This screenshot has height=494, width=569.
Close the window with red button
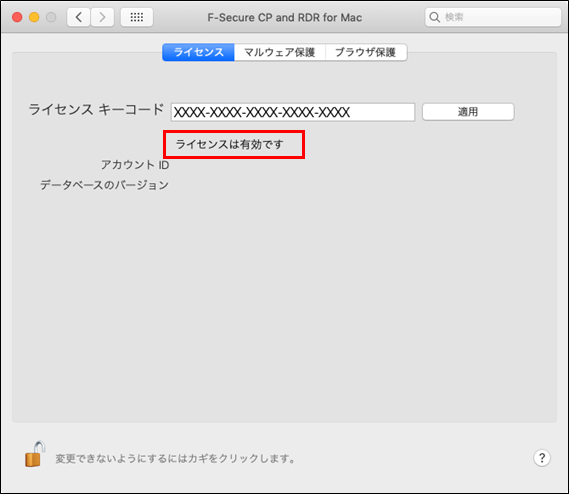(x=17, y=17)
